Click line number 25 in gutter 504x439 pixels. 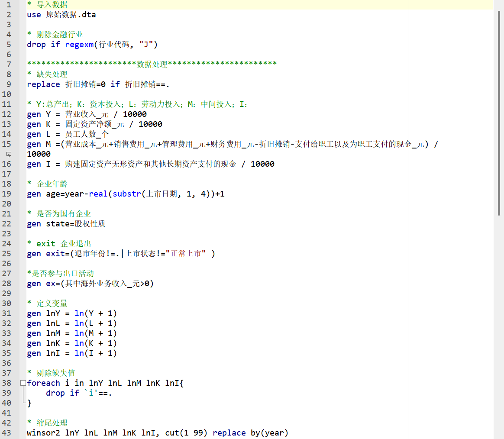(6, 254)
